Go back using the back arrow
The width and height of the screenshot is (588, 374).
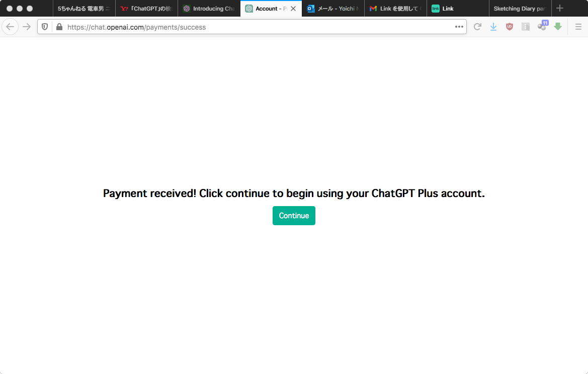(10, 27)
